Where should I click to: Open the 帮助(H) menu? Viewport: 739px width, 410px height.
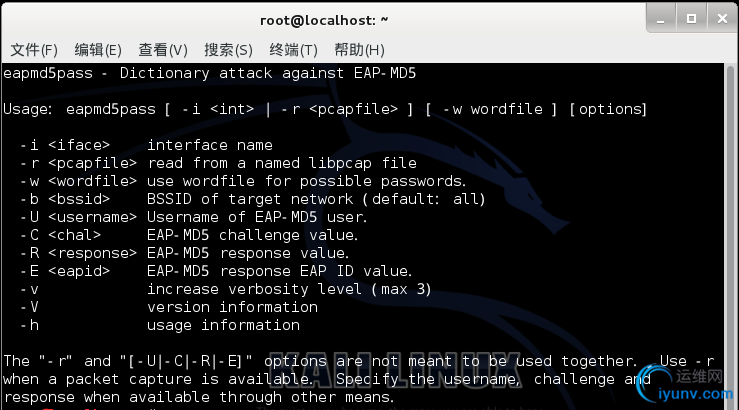359,50
